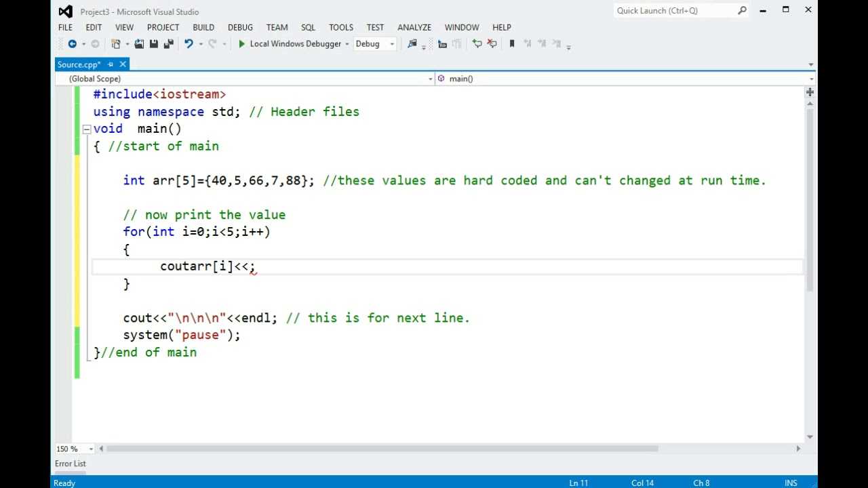
Task: Open the FILE menu
Action: tap(65, 27)
